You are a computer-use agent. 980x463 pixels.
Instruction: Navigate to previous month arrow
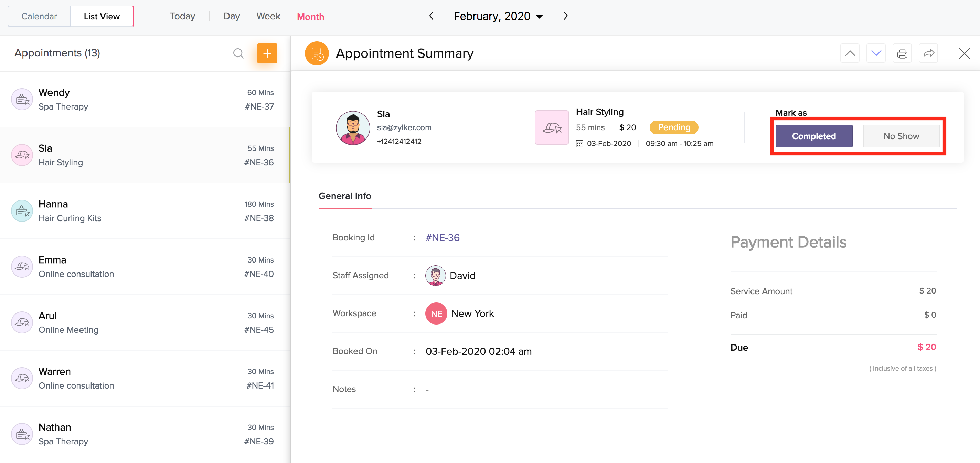click(431, 16)
